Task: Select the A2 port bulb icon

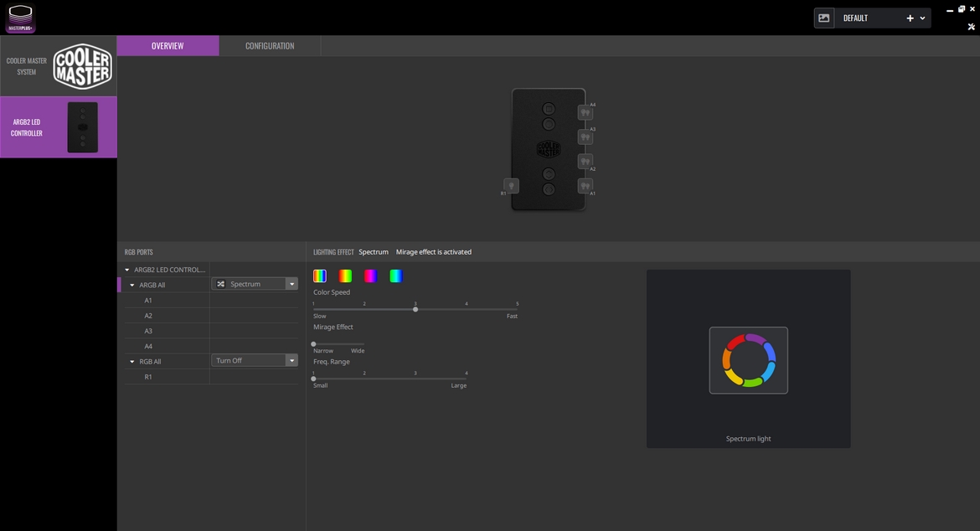Action: pos(585,161)
